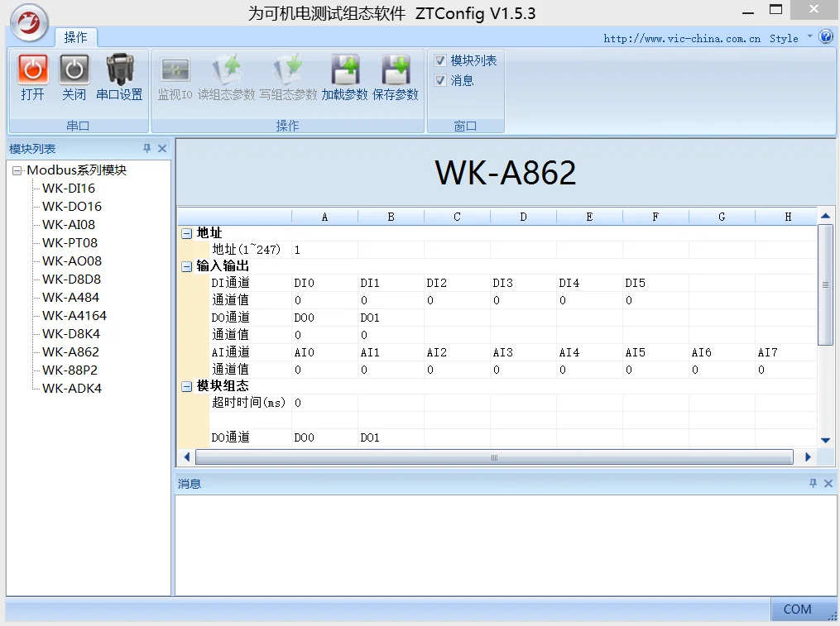This screenshot has height=626, width=840.
Task: Select WK-PT08 module
Action: (70, 243)
